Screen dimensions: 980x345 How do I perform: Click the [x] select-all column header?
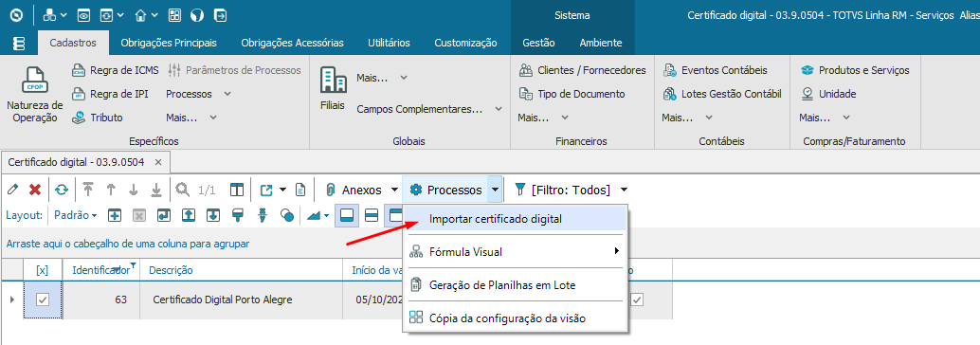tap(42, 270)
